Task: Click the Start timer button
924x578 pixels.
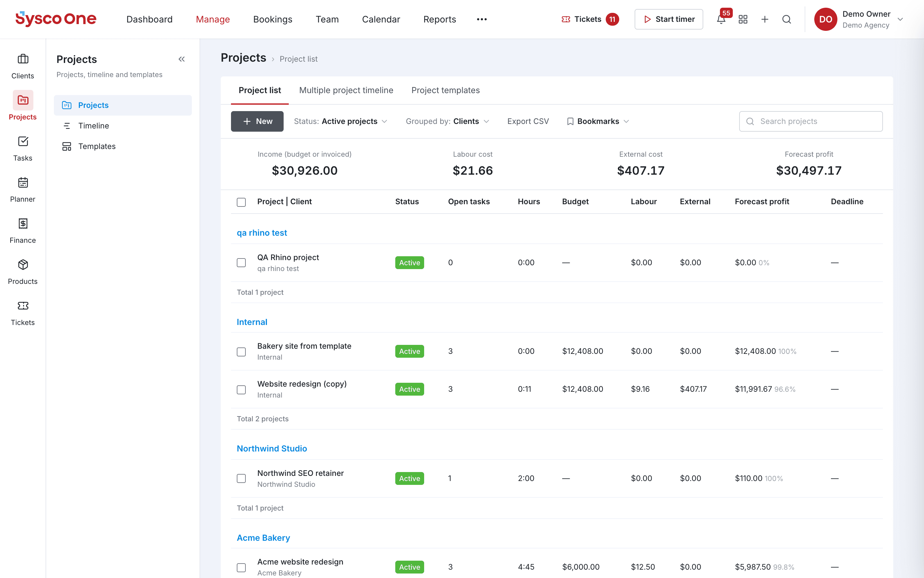Action: 669,19
